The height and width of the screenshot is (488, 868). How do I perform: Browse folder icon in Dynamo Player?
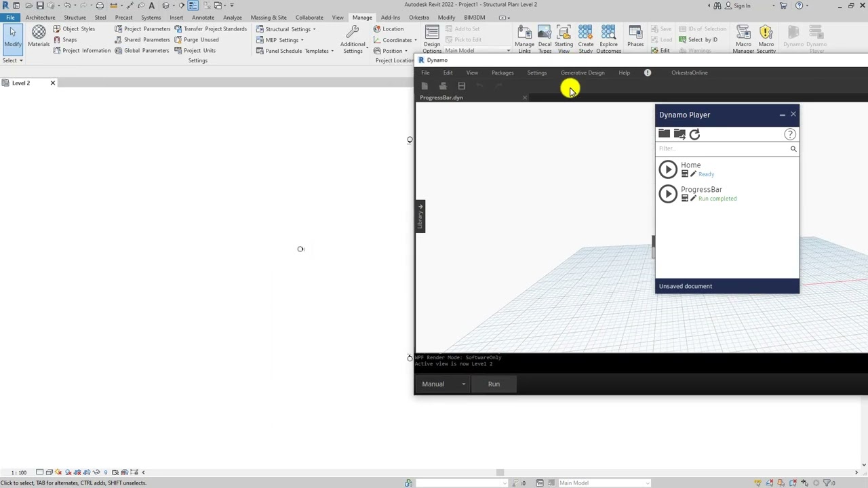pyautogui.click(x=664, y=134)
